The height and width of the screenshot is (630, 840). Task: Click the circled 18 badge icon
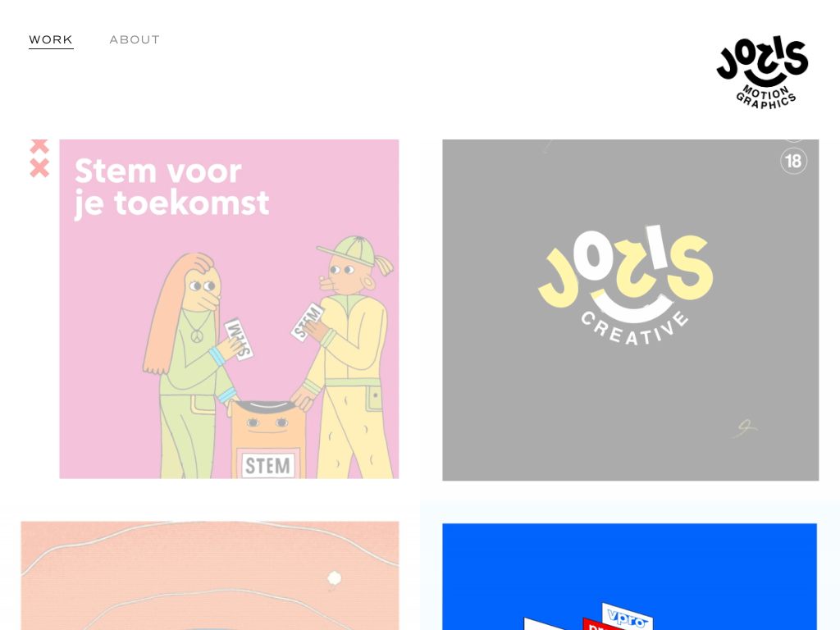[793, 161]
